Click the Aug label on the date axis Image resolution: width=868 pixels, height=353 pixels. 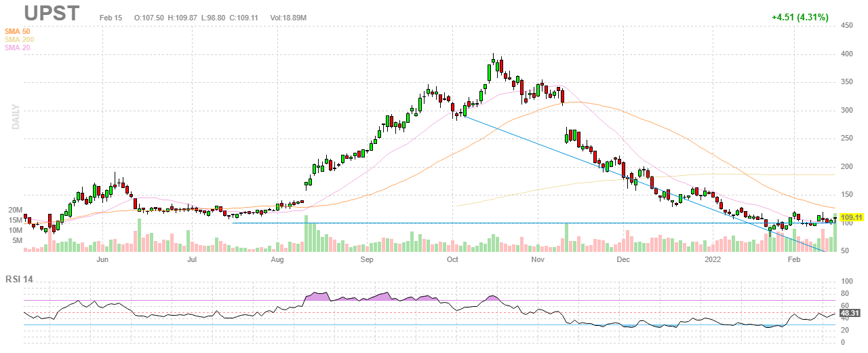coord(277,259)
